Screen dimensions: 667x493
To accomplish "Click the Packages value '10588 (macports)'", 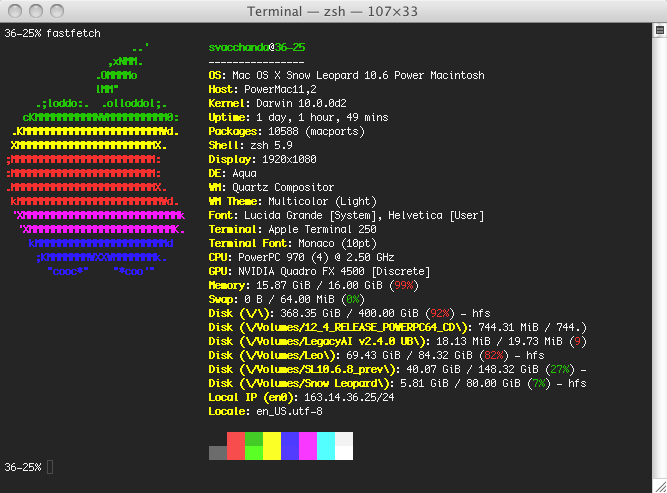I will click(x=316, y=131).
